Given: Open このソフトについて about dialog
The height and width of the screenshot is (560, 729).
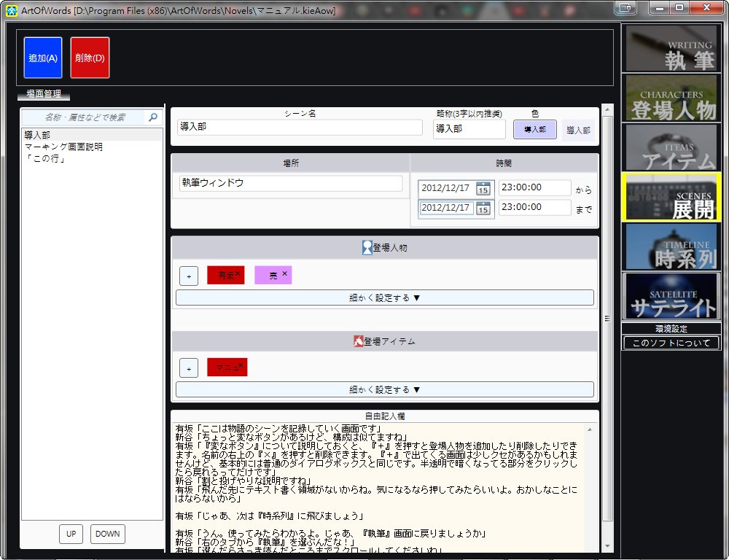Looking at the screenshot, I should coord(671,343).
